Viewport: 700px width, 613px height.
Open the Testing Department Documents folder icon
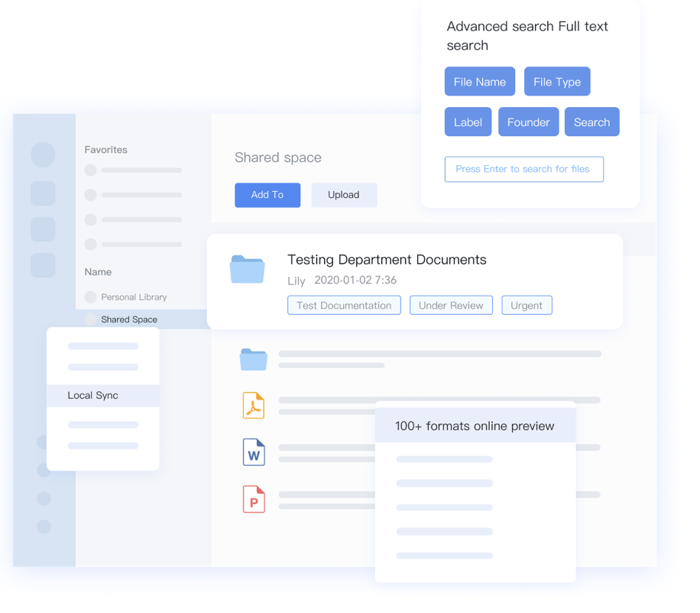[x=247, y=269]
